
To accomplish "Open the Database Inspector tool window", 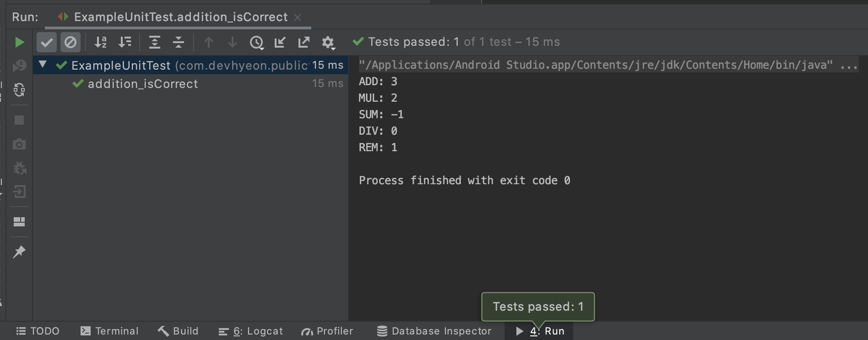I will tap(434, 331).
